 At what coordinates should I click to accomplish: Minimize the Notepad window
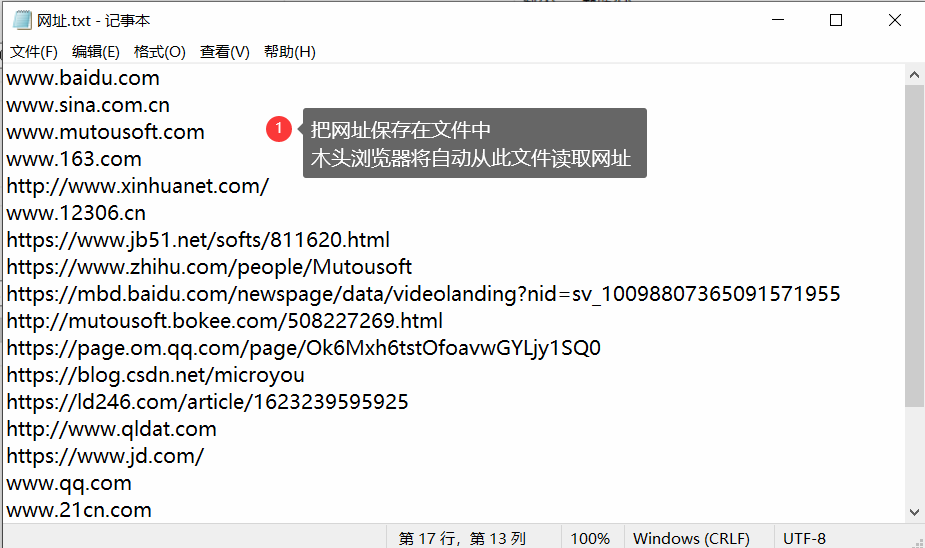(778, 20)
